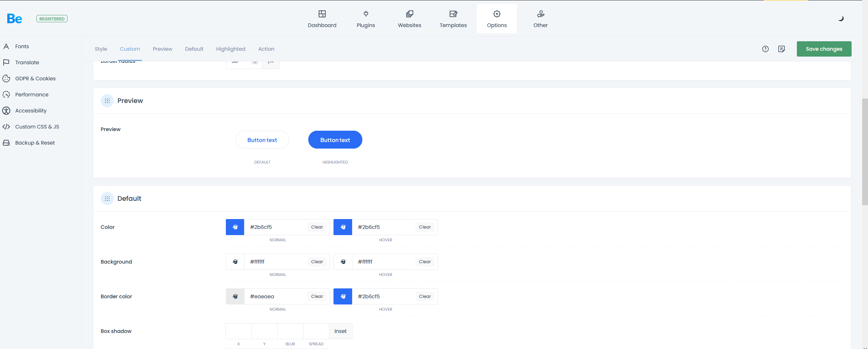Toggle dark mode moon icon
868x349 pixels.
[841, 19]
